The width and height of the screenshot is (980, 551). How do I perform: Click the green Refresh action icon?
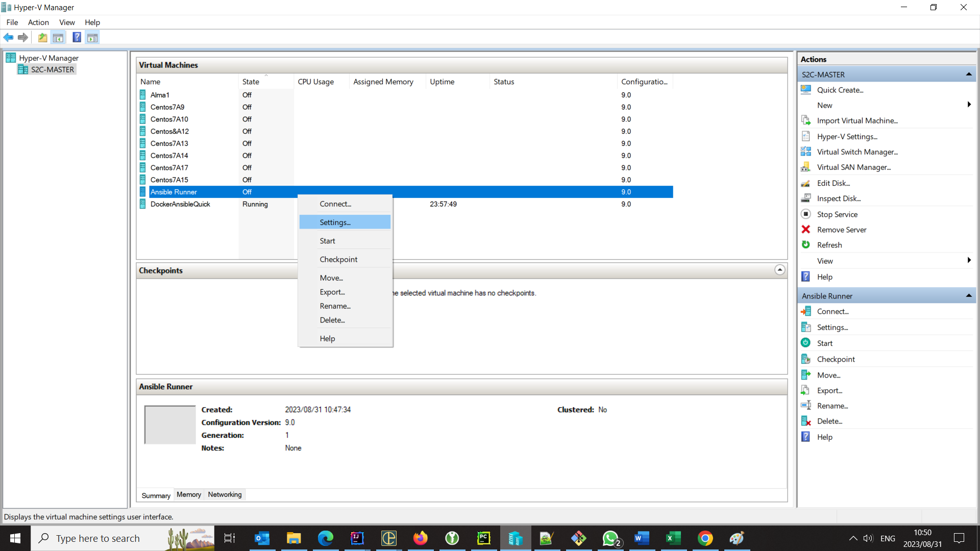click(x=806, y=245)
